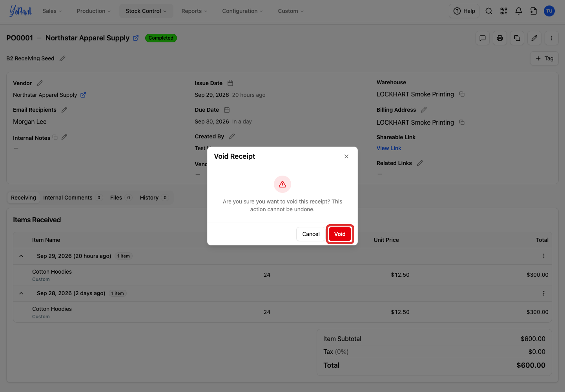Open Due Date calendar picker
Image resolution: width=565 pixels, height=392 pixels.
227,110
